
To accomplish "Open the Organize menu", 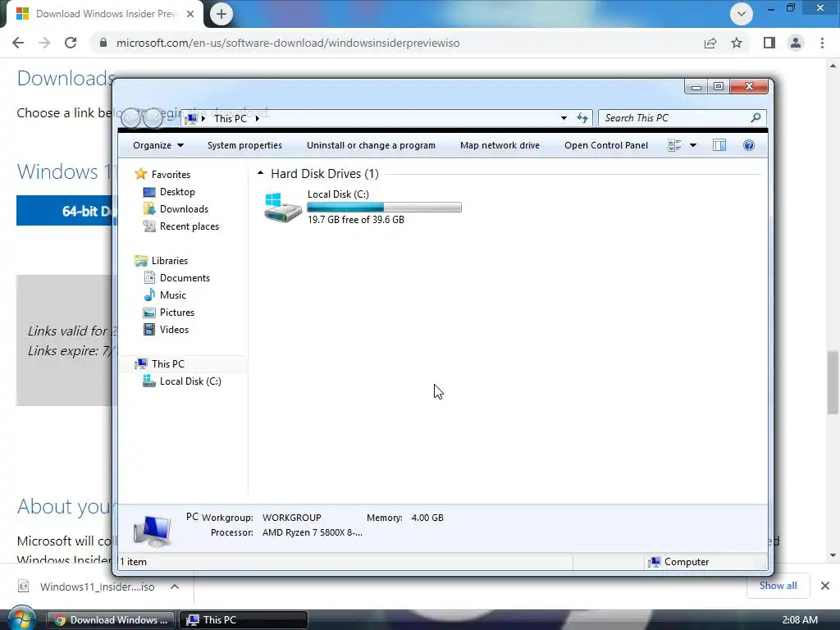I will click(x=158, y=145).
